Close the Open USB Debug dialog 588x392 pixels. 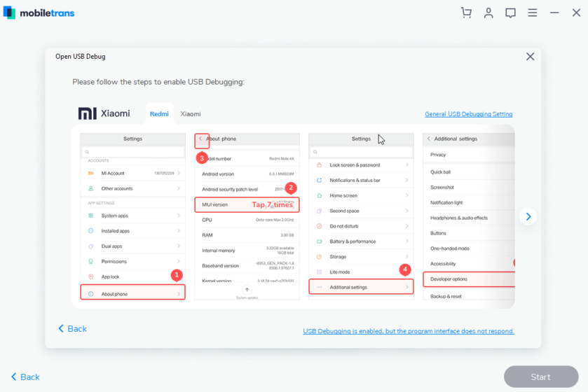coord(530,57)
